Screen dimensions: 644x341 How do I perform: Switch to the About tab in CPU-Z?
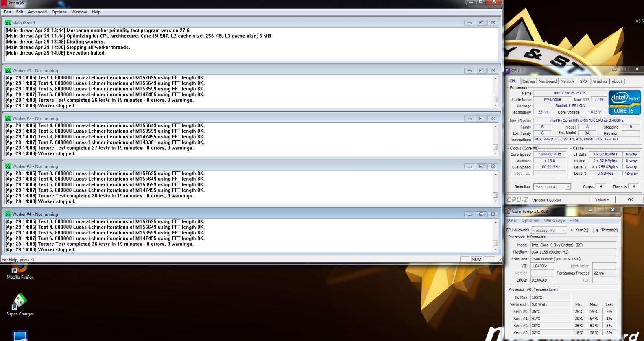coord(617,81)
